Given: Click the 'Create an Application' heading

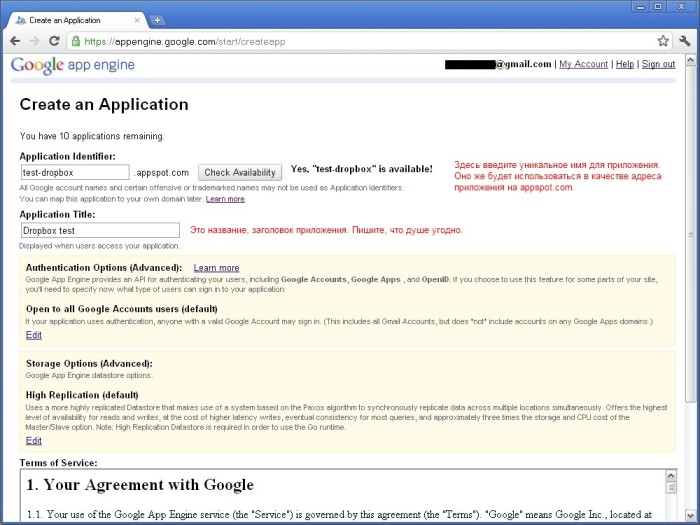Looking at the screenshot, I should click(x=104, y=104).
